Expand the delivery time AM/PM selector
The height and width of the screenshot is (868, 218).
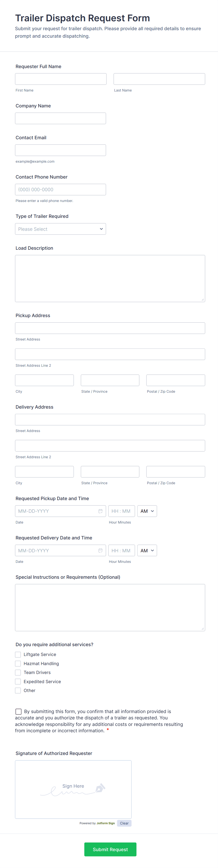147,551
